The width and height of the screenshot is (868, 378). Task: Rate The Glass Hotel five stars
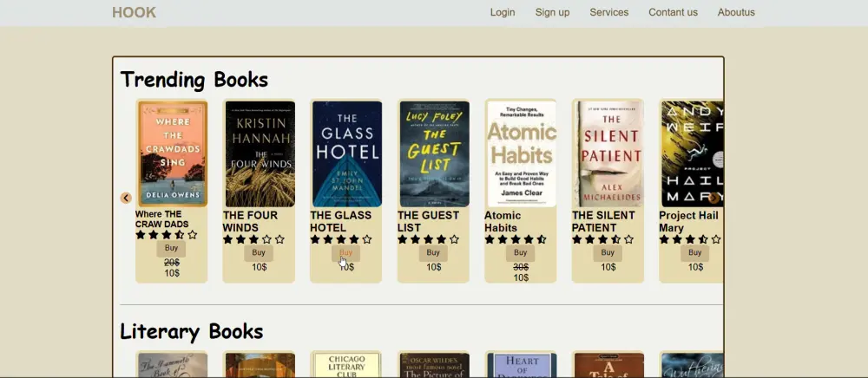[x=367, y=239]
